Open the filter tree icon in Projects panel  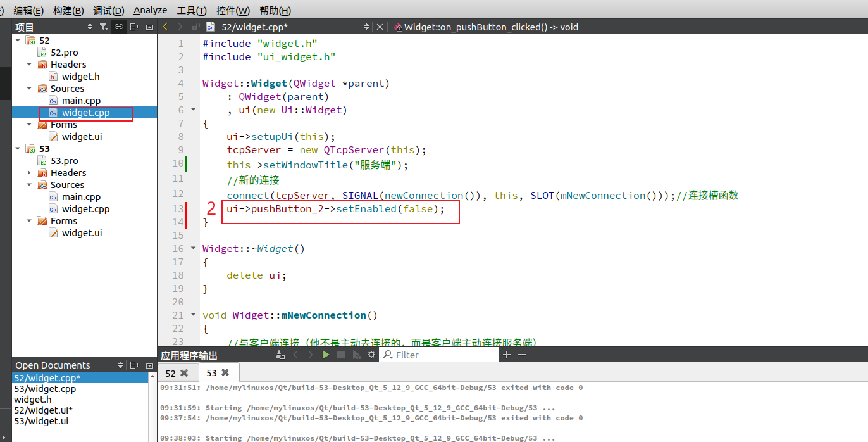[104, 27]
